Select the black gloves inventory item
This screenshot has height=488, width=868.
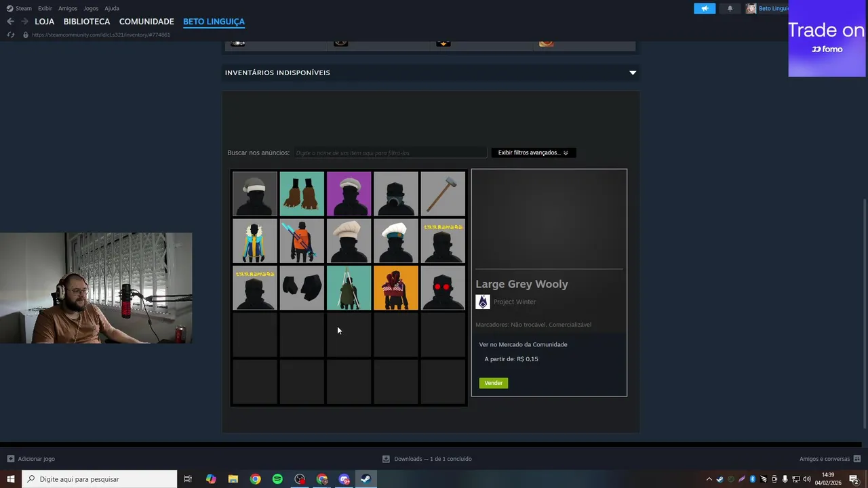click(x=302, y=288)
